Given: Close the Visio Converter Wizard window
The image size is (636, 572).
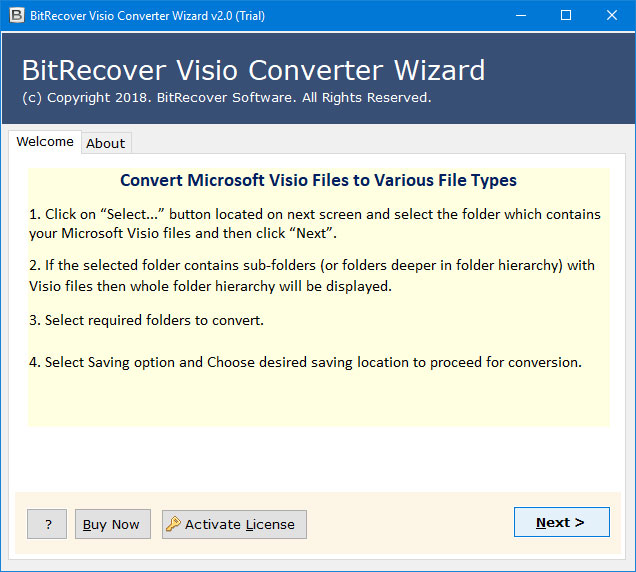Looking at the screenshot, I should point(612,15).
